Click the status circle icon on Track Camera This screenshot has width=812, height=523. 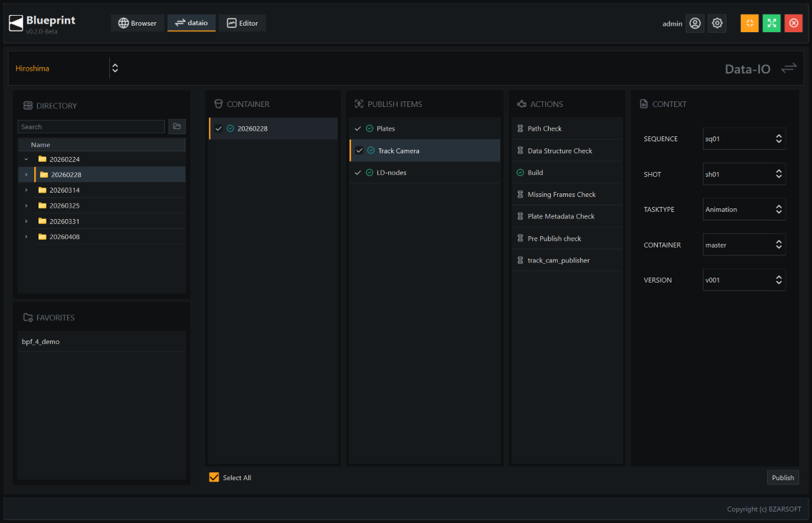click(371, 151)
